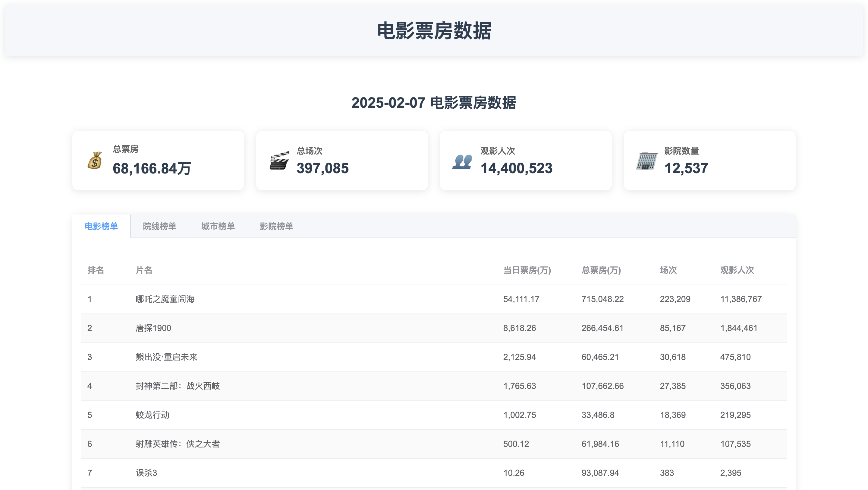
Task: Click the clapperboard icon for 总场次
Action: point(279,161)
